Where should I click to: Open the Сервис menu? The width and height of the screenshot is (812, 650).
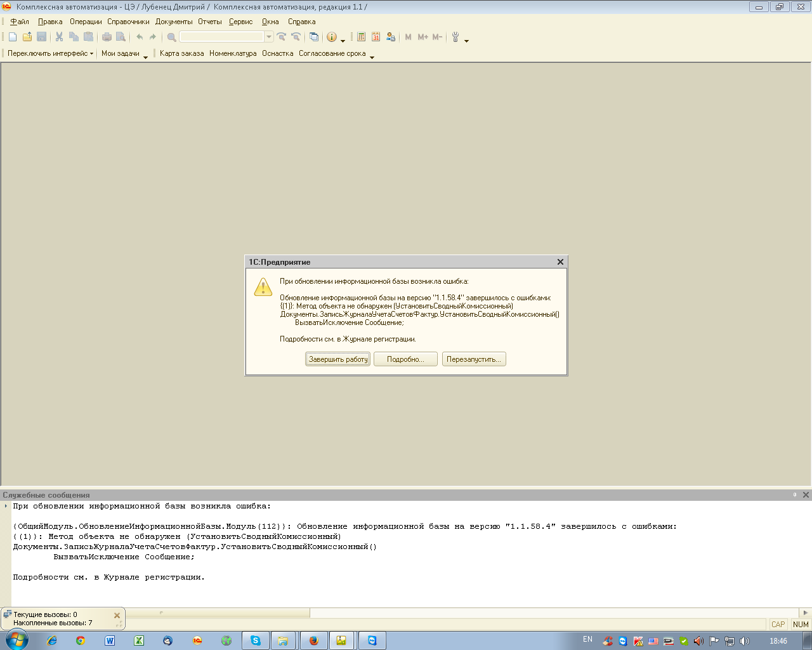pyautogui.click(x=240, y=22)
